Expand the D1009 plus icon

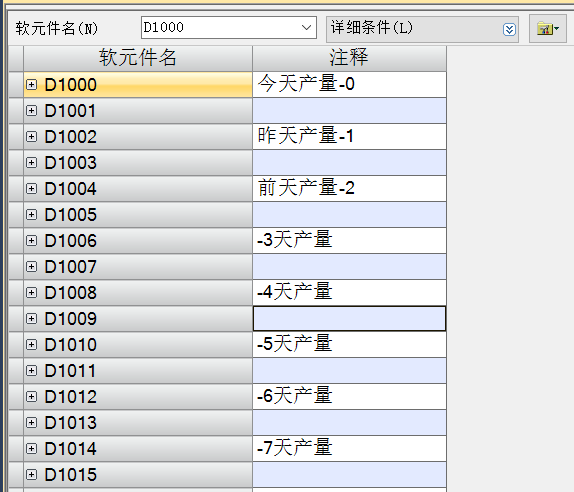pyautogui.click(x=31, y=318)
